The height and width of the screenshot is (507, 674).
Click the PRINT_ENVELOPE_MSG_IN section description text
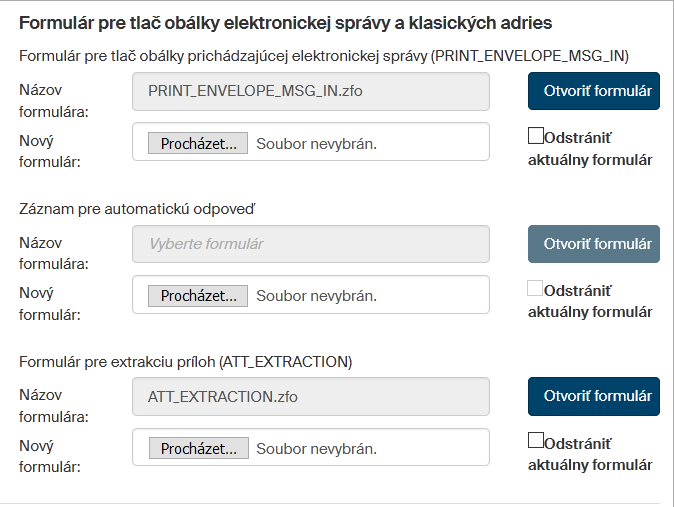click(x=324, y=55)
